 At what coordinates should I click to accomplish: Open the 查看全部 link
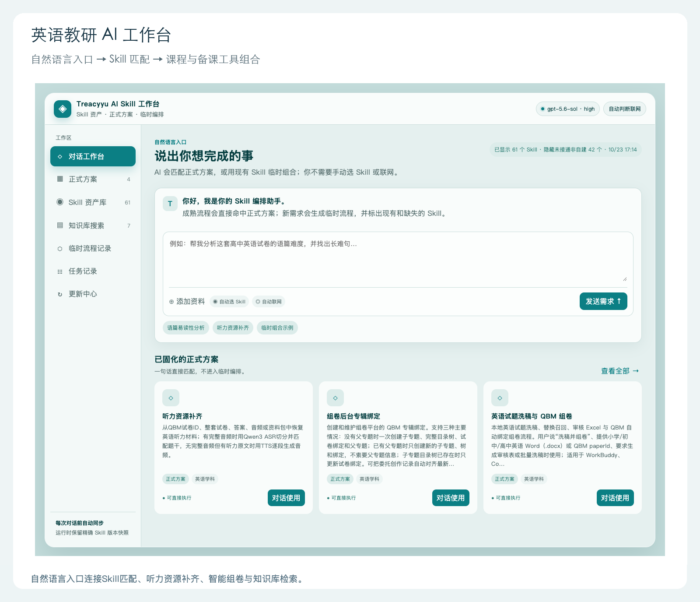click(620, 371)
